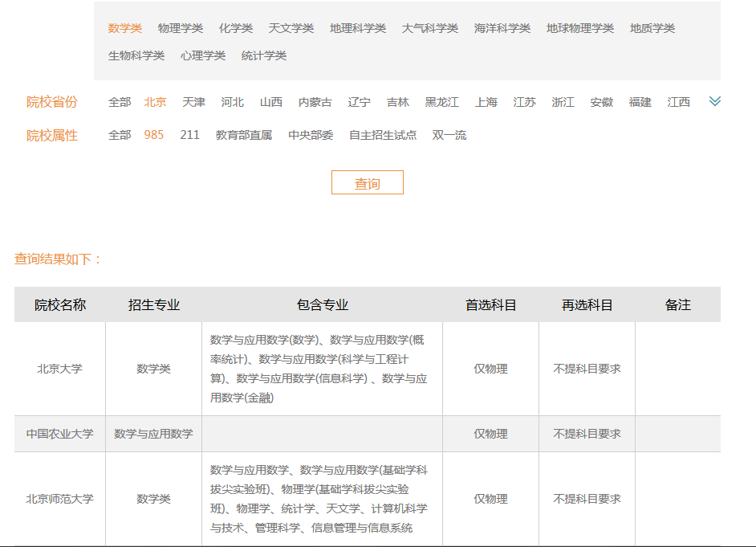Click 仅物理 in the 北京师范大学 row
Image resolution: width=756 pixels, height=547 pixels.
coord(491,500)
